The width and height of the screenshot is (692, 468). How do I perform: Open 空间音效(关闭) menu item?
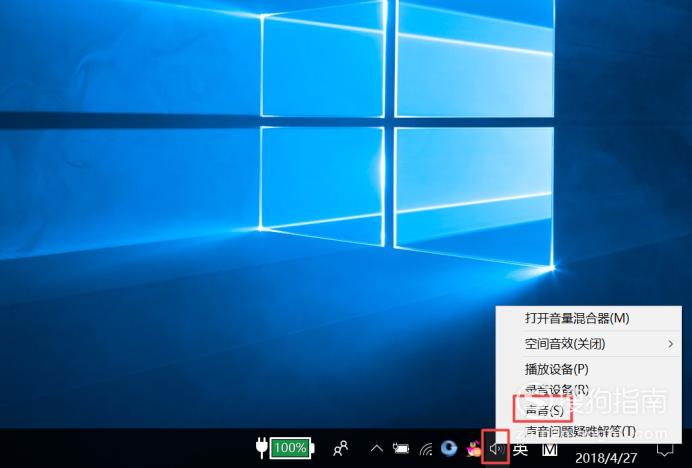point(588,343)
